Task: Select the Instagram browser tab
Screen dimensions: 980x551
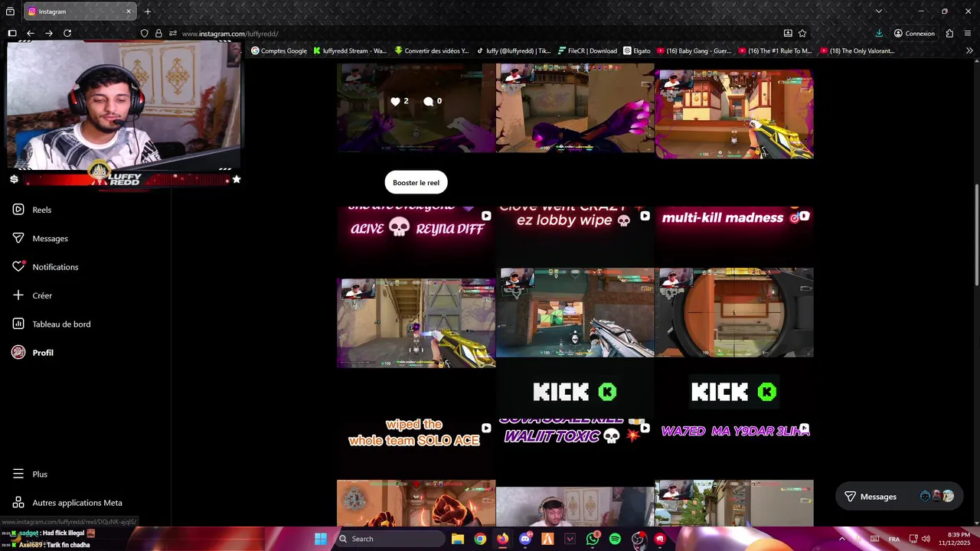Action: 80,11
